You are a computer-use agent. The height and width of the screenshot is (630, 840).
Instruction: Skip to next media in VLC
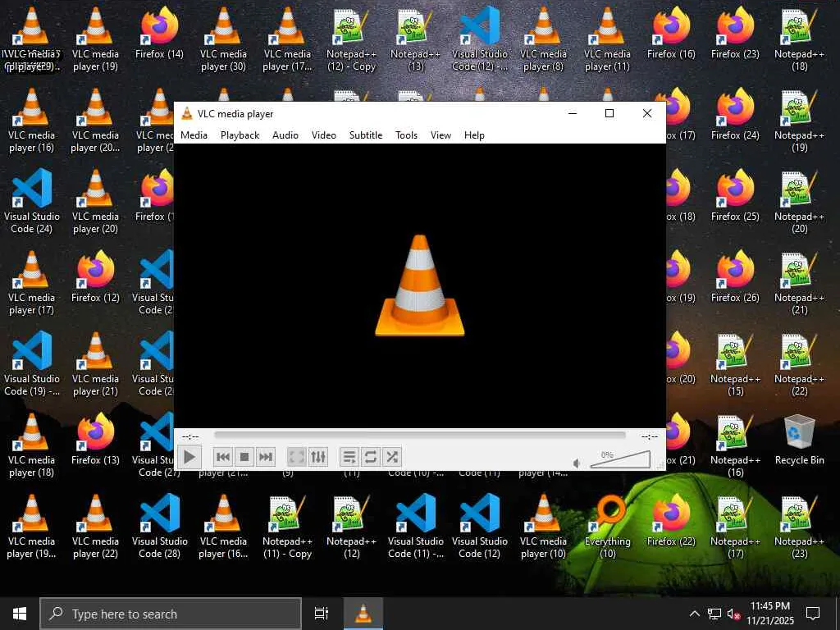coord(266,457)
